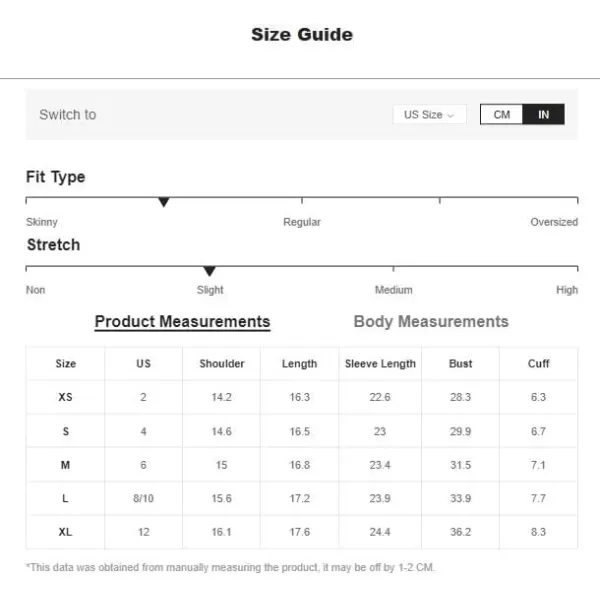This screenshot has width=600, height=600.
Task: Click the Fit Type slider marker
Action: (x=164, y=202)
